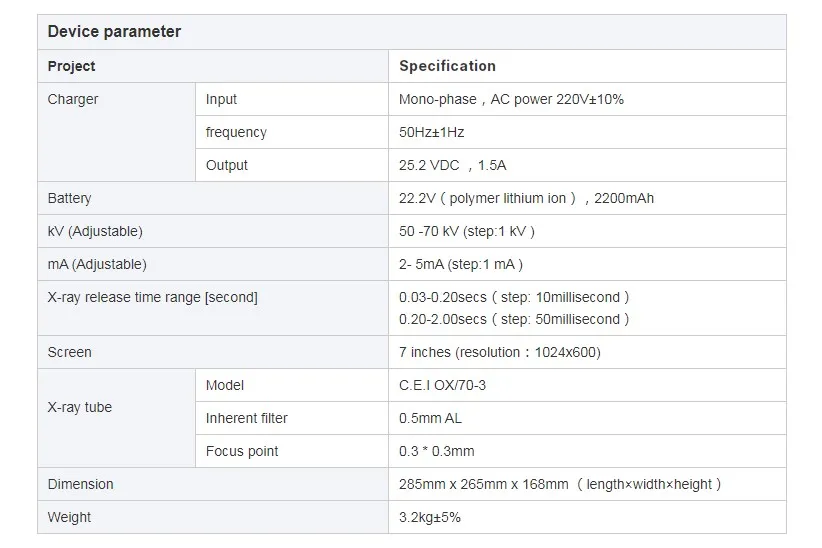Click the 7 inches screen resolution value
822x548 pixels.
(x=500, y=352)
